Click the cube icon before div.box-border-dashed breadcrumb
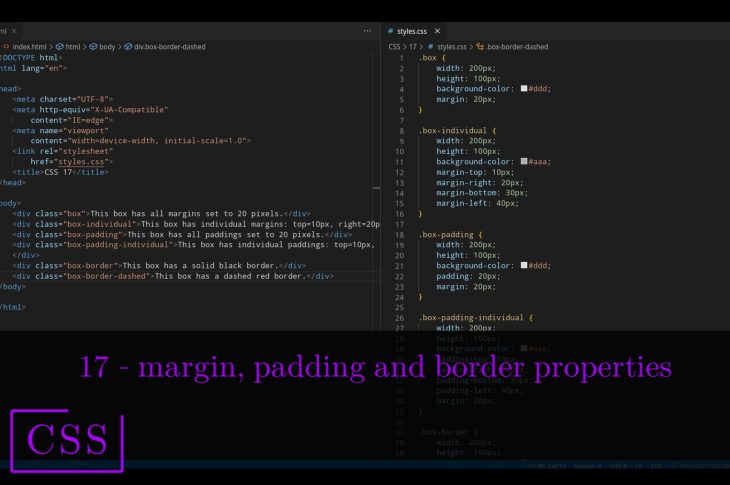 click(128, 46)
